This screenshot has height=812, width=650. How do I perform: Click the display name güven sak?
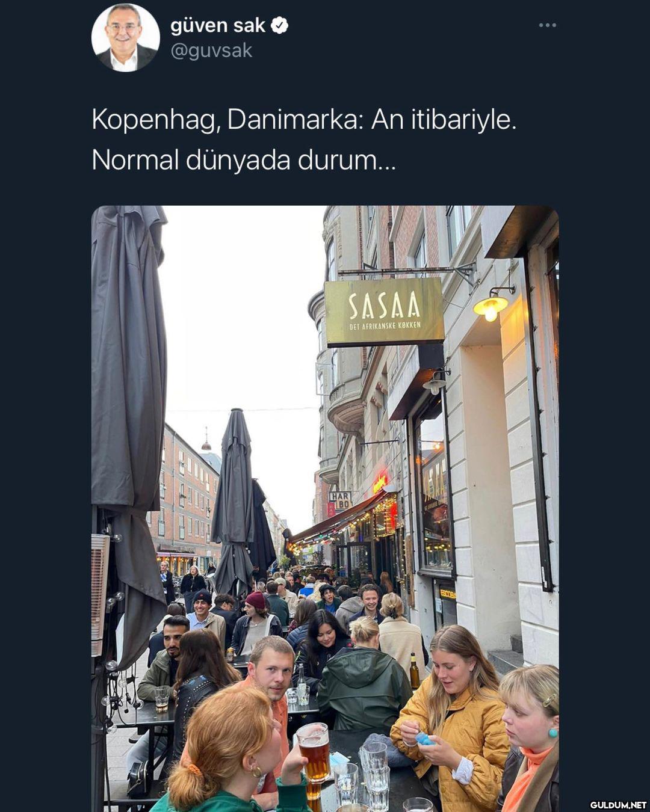pos(217,25)
